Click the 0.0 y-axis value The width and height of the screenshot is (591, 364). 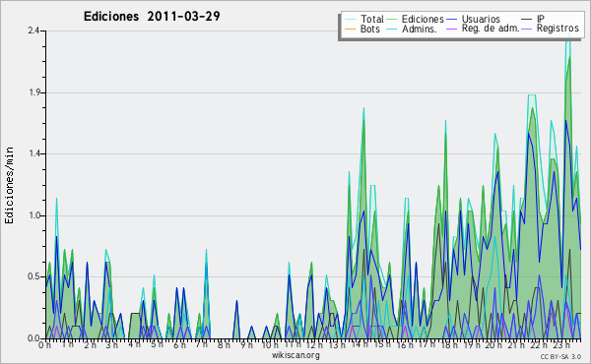[x=33, y=338]
